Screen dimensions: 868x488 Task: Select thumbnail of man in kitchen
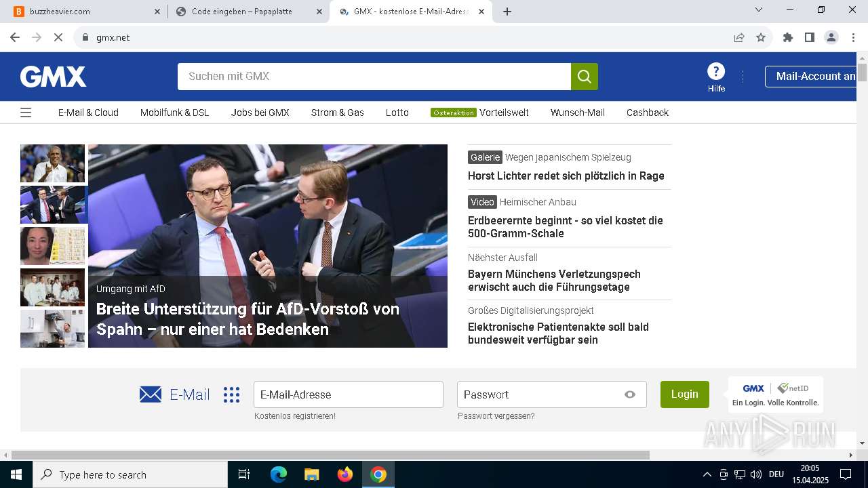point(52,329)
